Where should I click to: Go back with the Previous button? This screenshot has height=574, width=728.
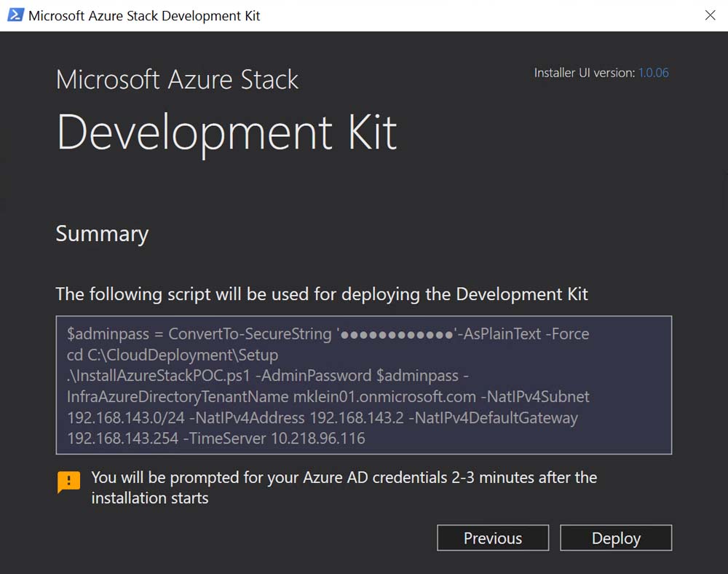tap(493, 538)
